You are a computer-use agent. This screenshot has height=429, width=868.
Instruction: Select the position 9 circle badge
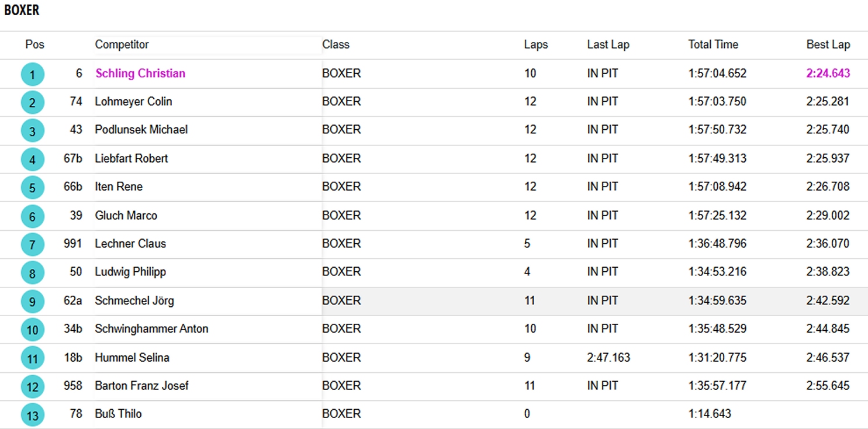point(32,302)
